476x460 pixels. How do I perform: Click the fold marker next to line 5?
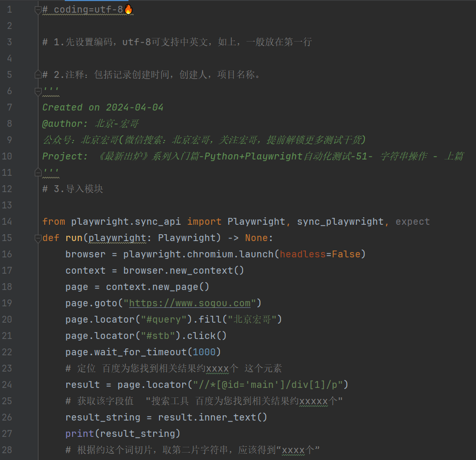tap(37, 74)
